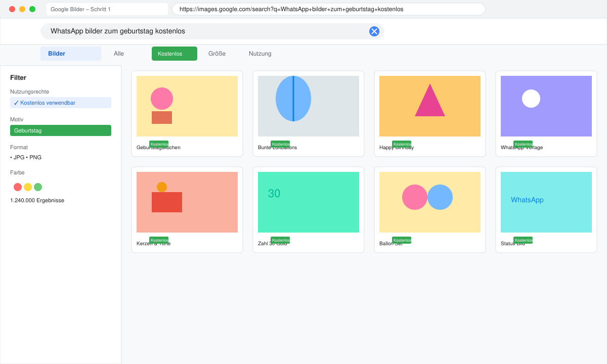Image resolution: width=607 pixels, height=364 pixels.
Task: Click the JPG • PNG format text
Action: [x=26, y=157]
